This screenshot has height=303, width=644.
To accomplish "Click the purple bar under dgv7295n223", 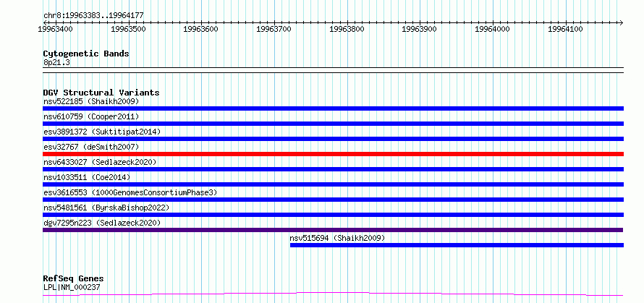I will click(x=333, y=230).
